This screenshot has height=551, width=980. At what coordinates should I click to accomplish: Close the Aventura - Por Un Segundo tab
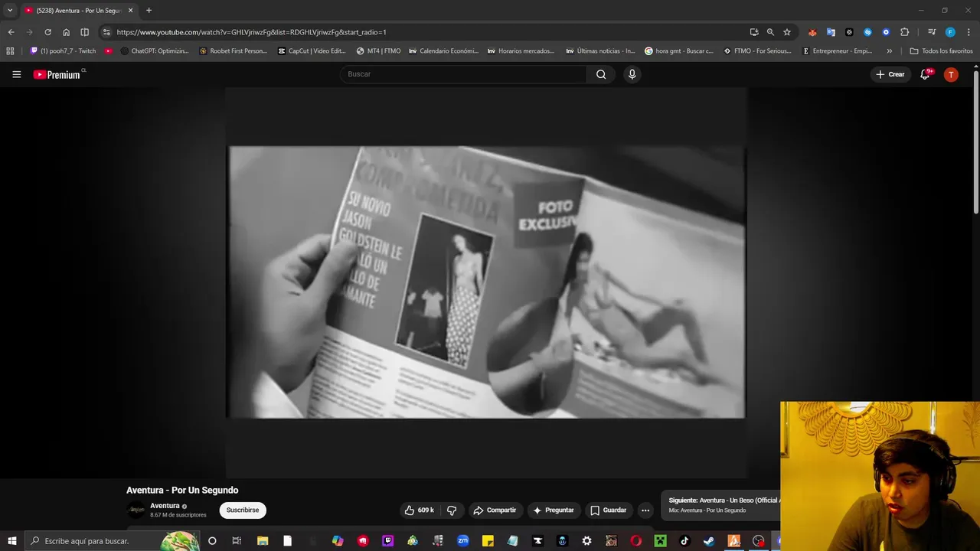click(130, 11)
